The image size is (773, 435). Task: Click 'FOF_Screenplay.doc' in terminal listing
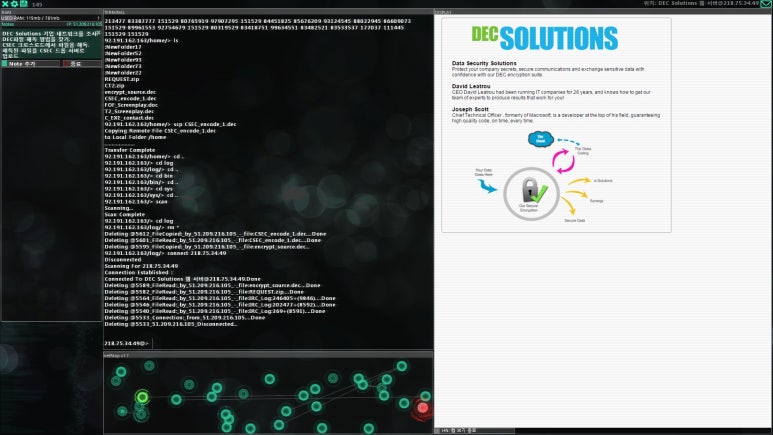click(x=131, y=105)
